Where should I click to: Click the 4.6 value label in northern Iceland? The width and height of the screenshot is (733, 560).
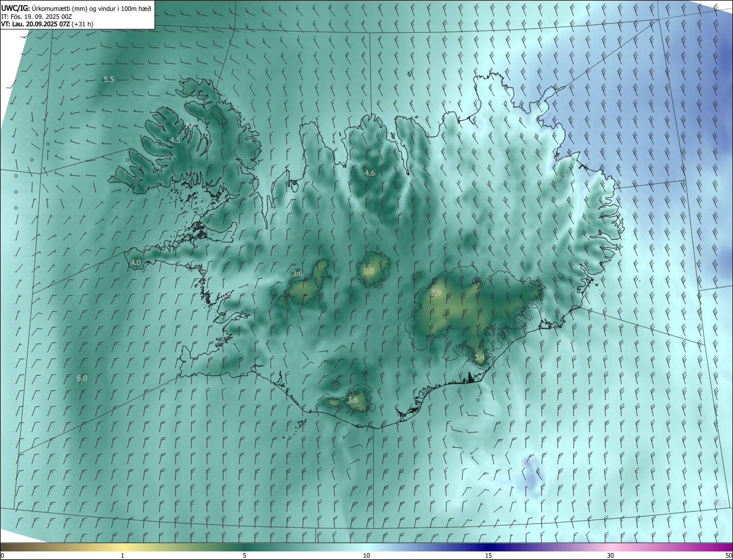coord(370,173)
